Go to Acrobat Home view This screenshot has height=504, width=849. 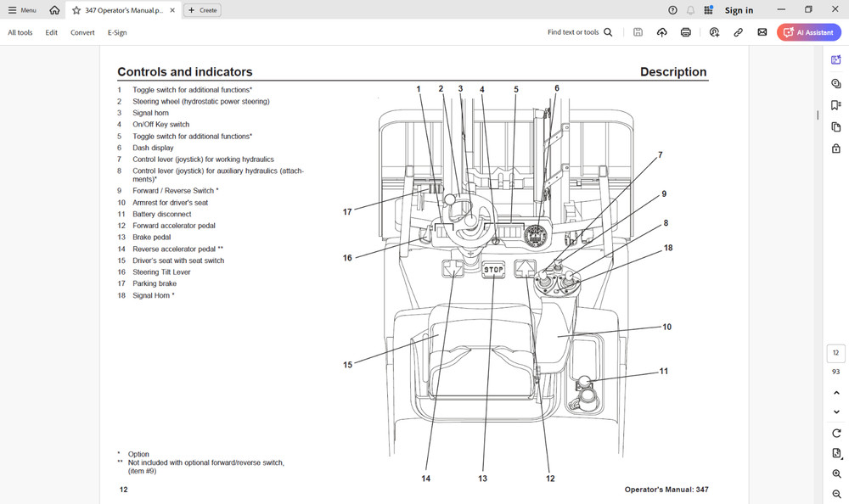click(x=54, y=10)
